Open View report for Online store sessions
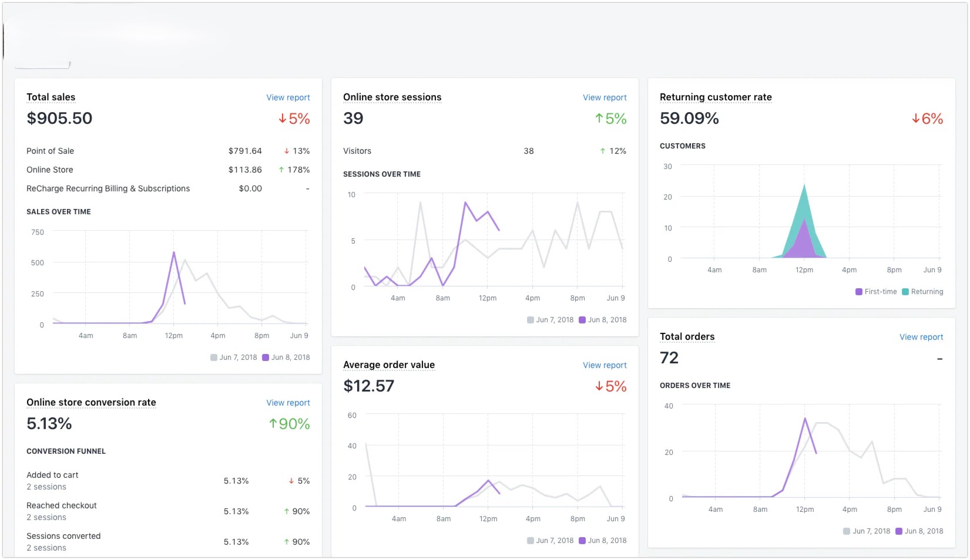 click(605, 97)
